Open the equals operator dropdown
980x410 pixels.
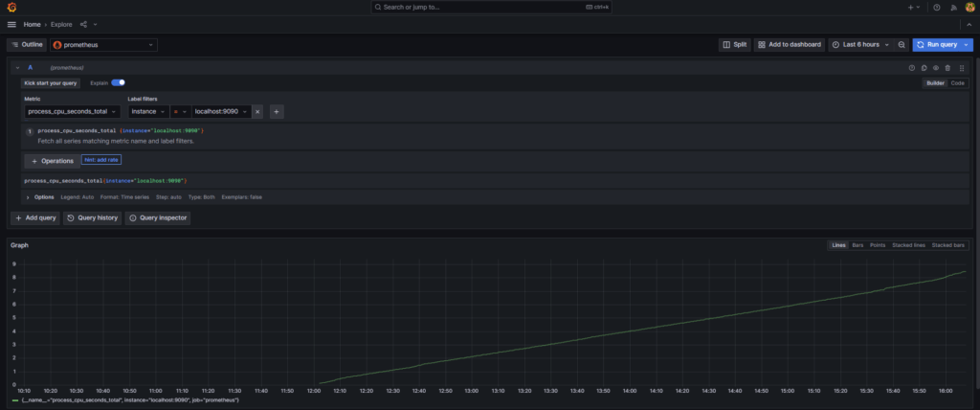coord(180,111)
